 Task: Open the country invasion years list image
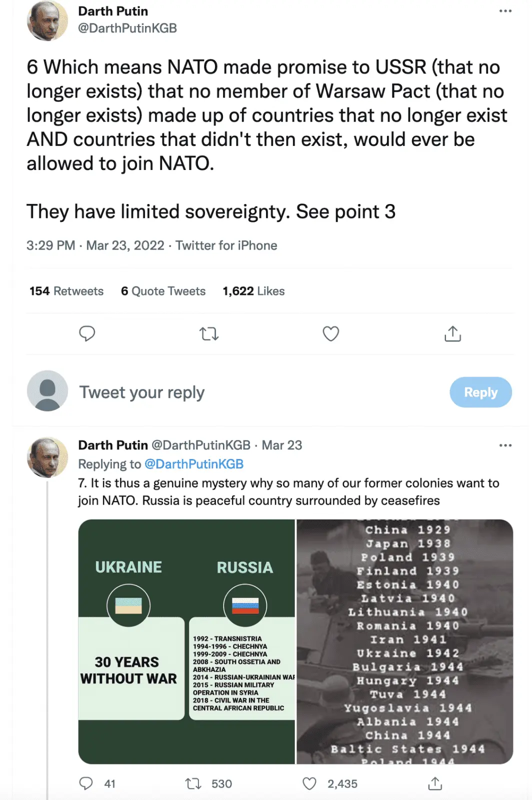click(405, 641)
